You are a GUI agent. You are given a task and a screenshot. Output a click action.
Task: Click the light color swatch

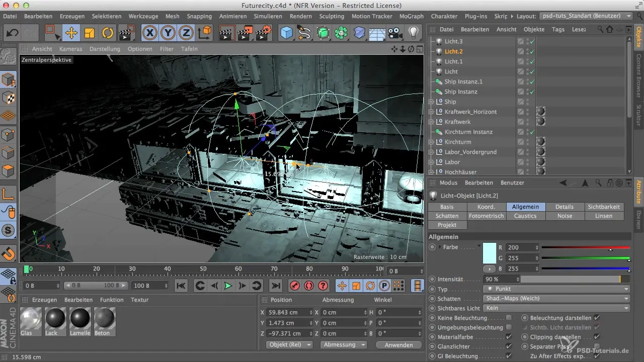(x=490, y=253)
